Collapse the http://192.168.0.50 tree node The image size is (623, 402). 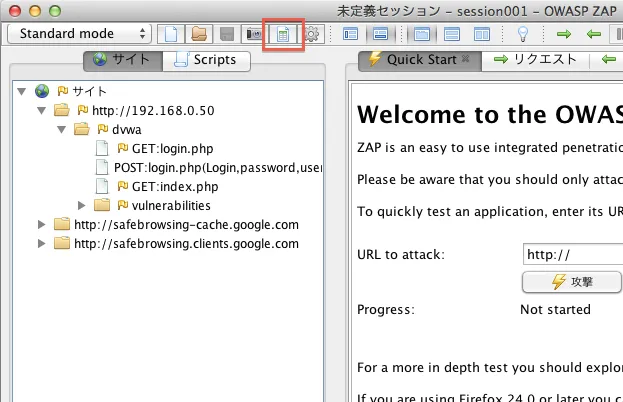click(x=42, y=110)
